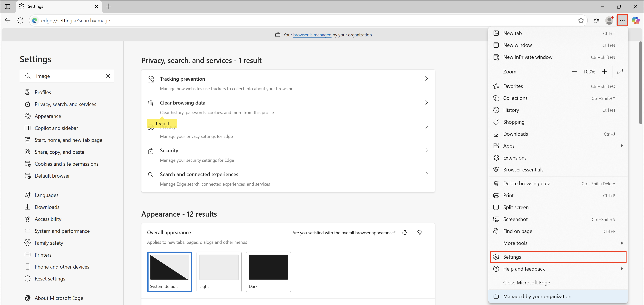Click Managed by your organization entry
Image resolution: width=644 pixels, height=305 pixels.
[x=558, y=297]
